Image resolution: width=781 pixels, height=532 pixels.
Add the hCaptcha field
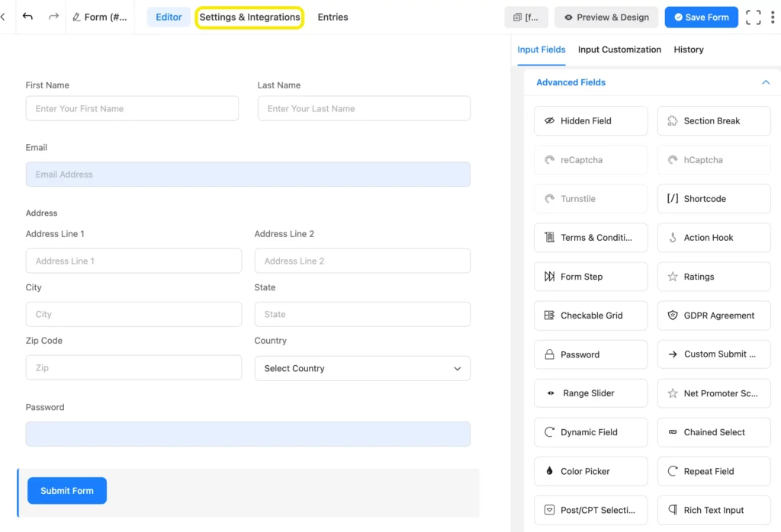[x=714, y=160]
